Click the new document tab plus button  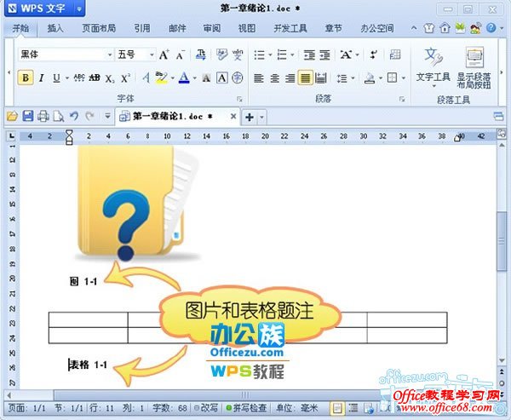coord(250,116)
